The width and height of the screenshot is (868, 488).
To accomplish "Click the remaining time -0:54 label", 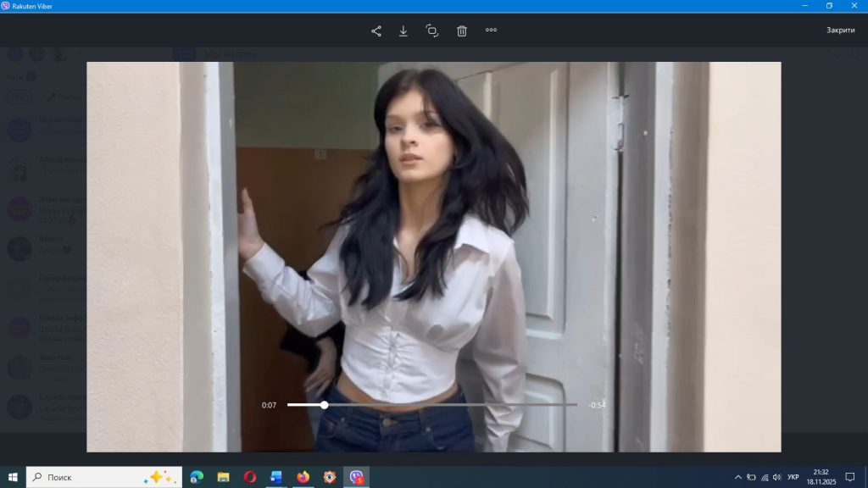I will click(x=597, y=405).
